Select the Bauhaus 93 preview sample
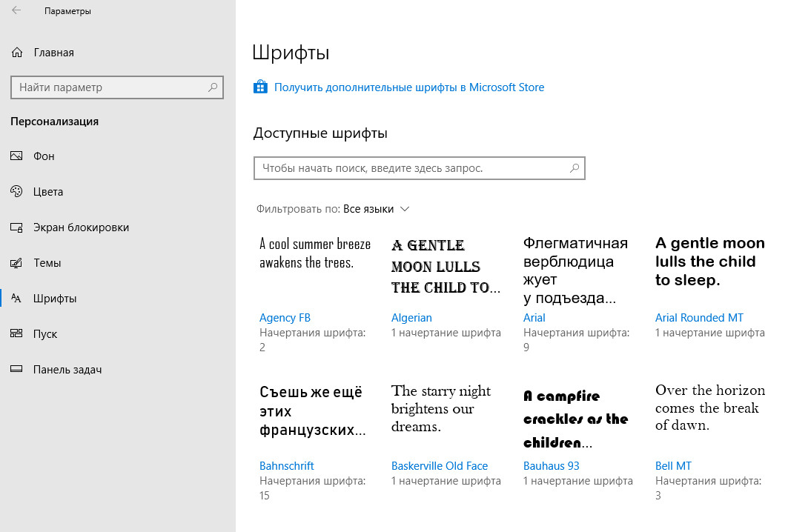The height and width of the screenshot is (532, 788). (575, 419)
